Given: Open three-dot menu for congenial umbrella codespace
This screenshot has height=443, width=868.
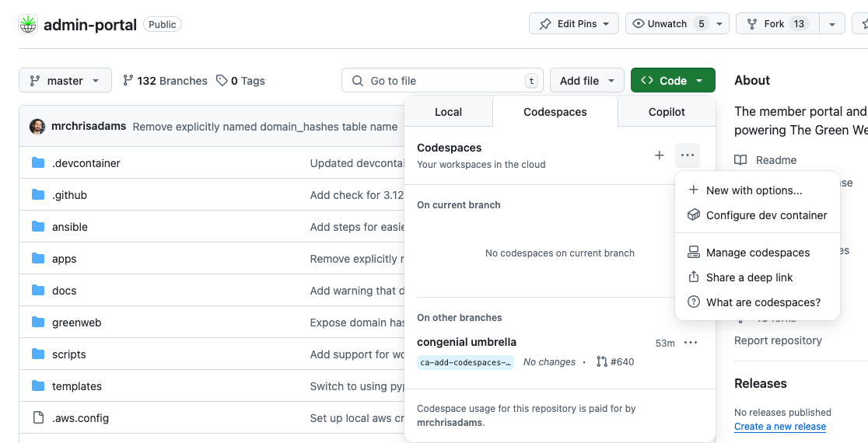Looking at the screenshot, I should click(691, 343).
